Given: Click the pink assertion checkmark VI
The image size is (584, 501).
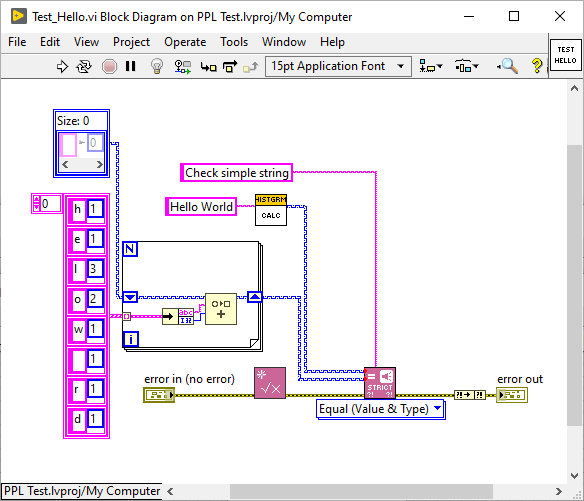Looking at the screenshot, I should (270, 383).
